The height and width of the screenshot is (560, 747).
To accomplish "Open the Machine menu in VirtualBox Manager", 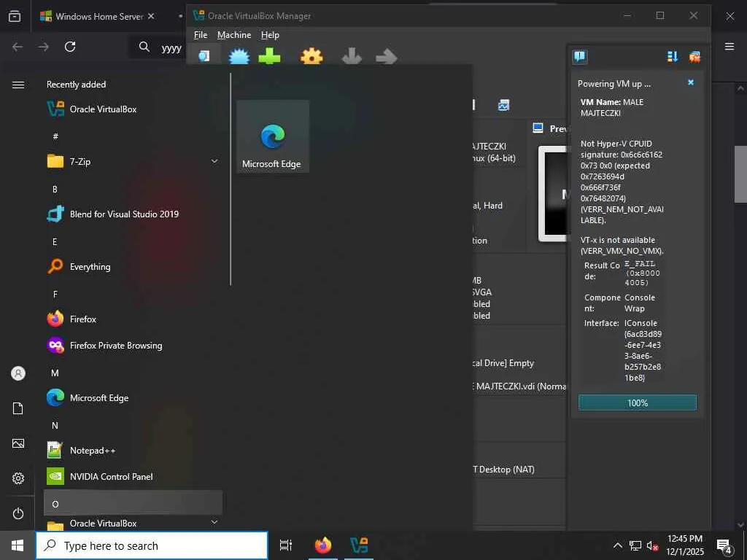I will [234, 35].
